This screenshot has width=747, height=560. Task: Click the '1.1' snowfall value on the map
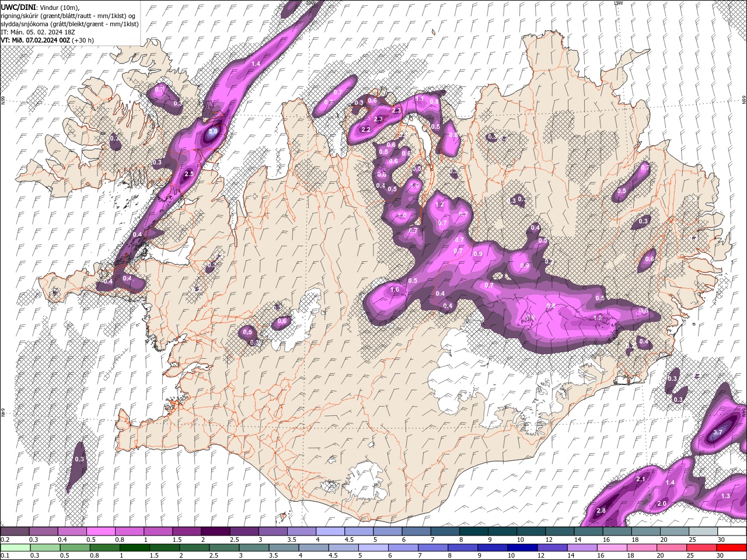coord(420,99)
